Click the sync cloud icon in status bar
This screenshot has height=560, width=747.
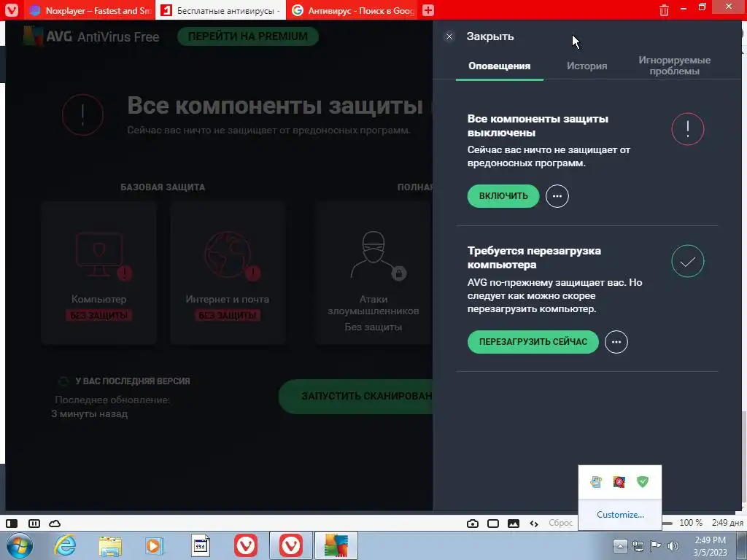[55, 524]
